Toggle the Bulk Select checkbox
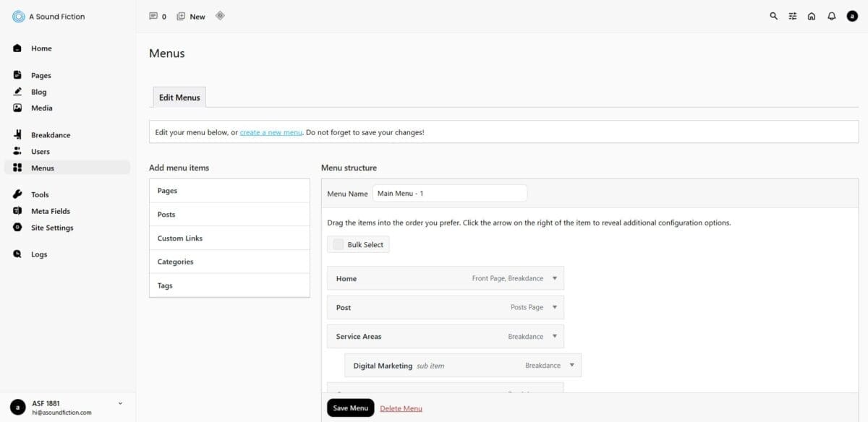Screen dimensions: 868x422 [x=339, y=245]
